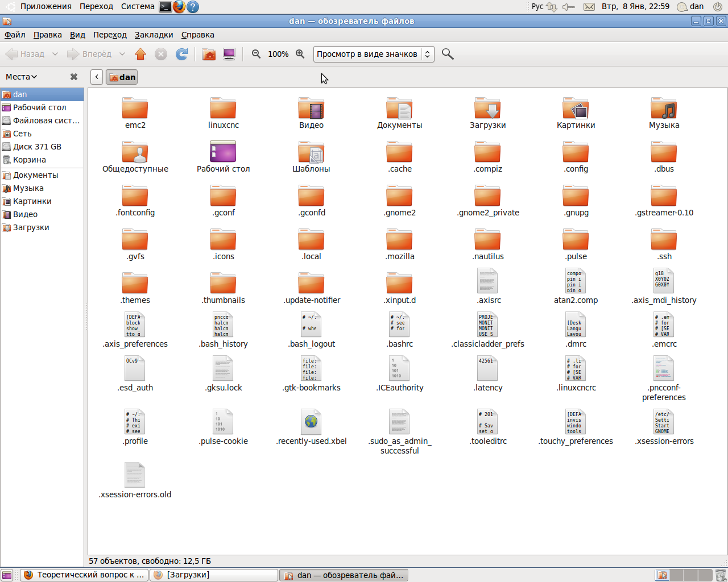Go to the home folder toolbar icon
The height and width of the screenshot is (582, 728).
[209, 54]
